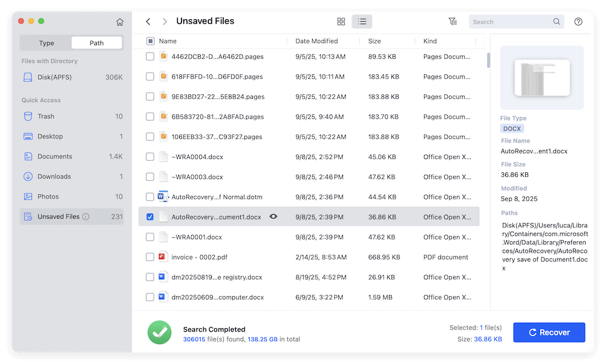Click the Home icon in the toolbar

pos(120,21)
